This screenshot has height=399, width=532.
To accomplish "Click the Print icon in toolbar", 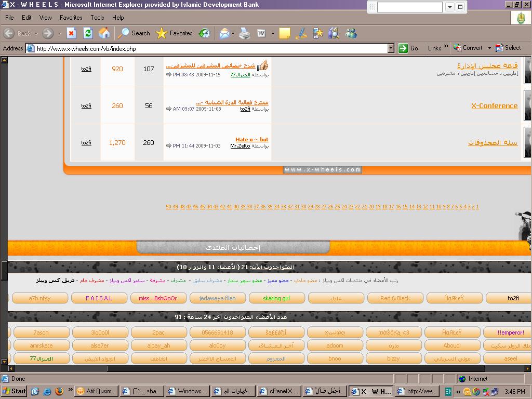I will click(245, 33).
